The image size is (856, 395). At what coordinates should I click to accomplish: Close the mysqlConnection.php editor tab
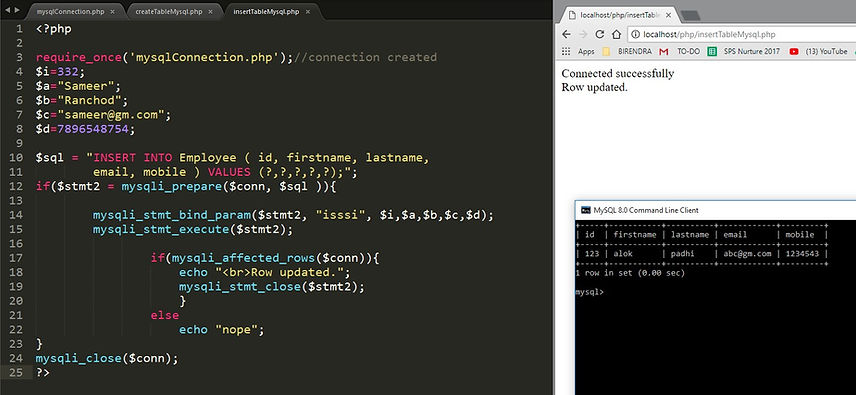click(x=112, y=11)
